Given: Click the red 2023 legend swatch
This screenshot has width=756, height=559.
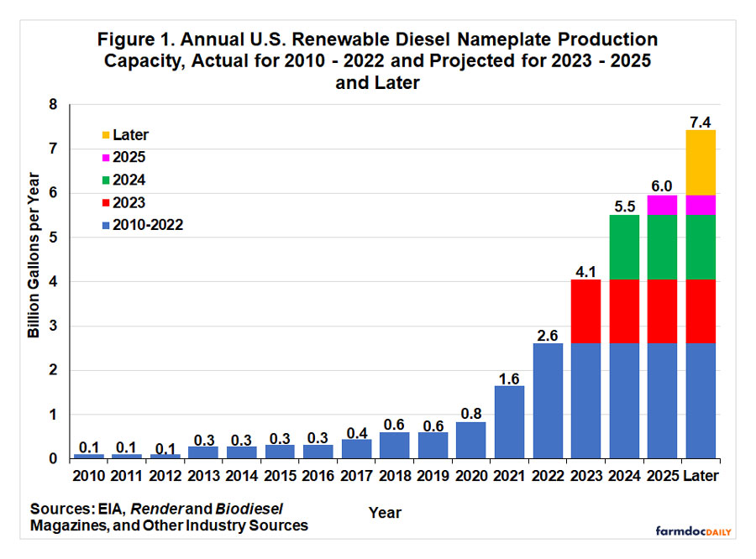Looking at the screenshot, I should tap(106, 203).
